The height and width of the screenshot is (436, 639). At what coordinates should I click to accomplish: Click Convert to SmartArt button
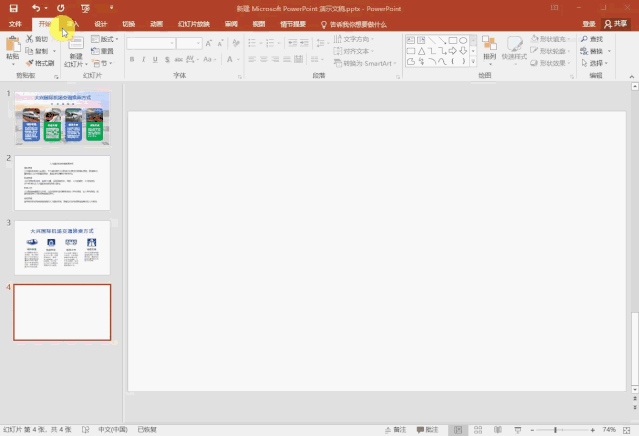click(x=365, y=63)
